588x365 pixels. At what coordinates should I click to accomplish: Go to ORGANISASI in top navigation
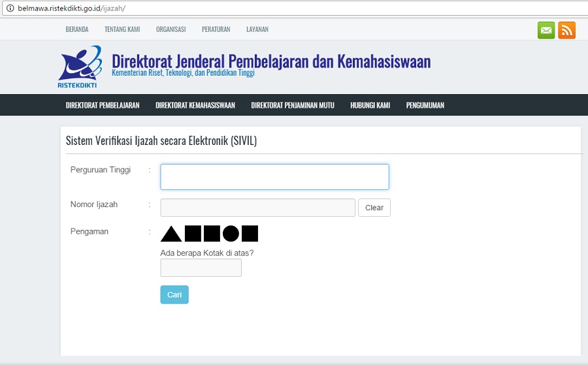pos(171,29)
